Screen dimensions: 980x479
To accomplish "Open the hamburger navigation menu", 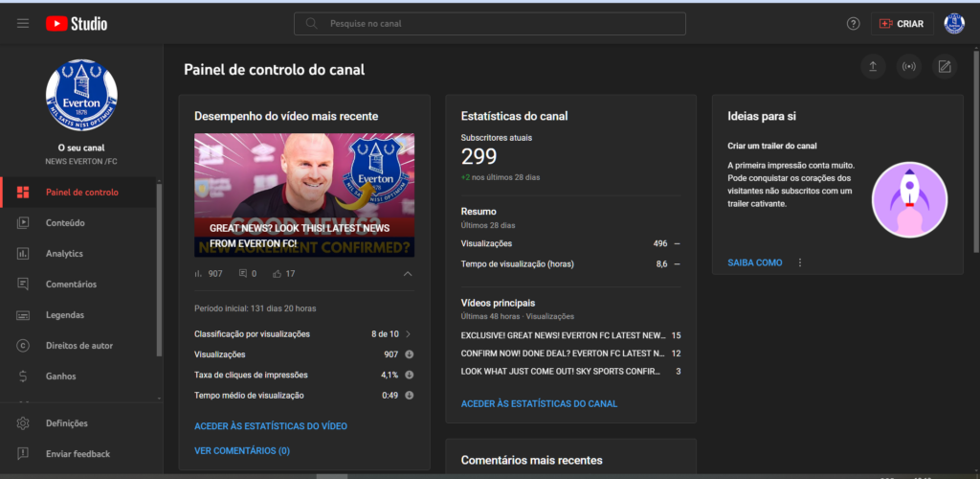I will click(23, 24).
